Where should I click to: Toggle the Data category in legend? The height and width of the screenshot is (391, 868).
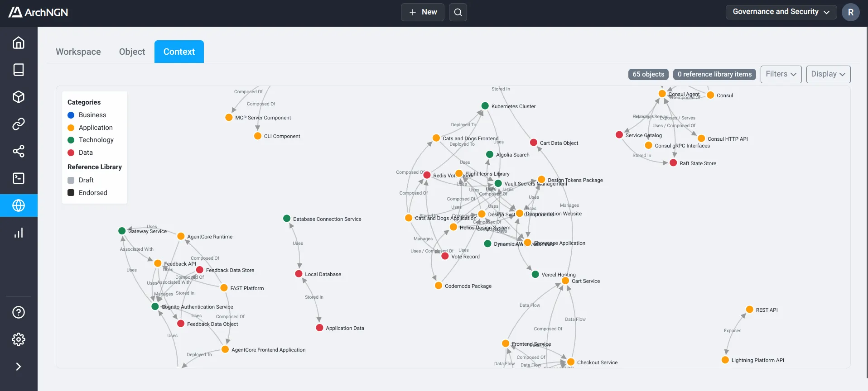[80, 153]
